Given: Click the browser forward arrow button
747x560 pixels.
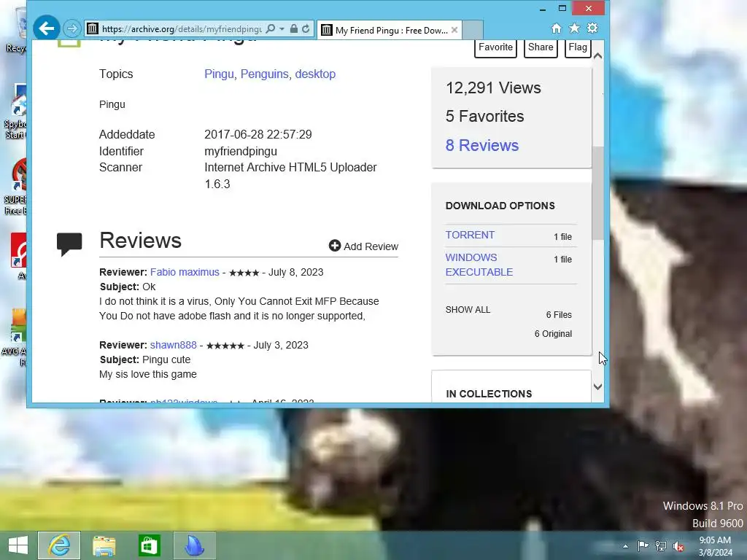Looking at the screenshot, I should [x=72, y=29].
